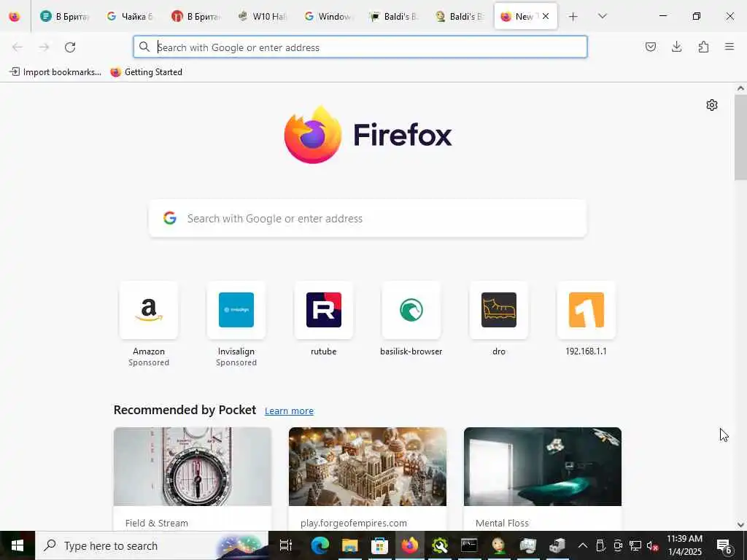Viewport: 747px width, 560px height.
Task: Click Import bookmarks in bookmarks toolbar
Action: pos(55,72)
